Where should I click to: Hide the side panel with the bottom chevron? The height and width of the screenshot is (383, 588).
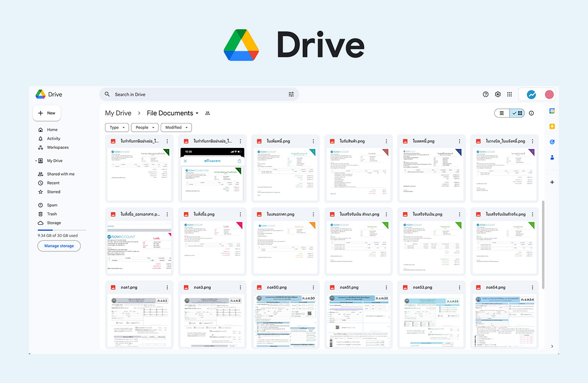click(x=552, y=346)
